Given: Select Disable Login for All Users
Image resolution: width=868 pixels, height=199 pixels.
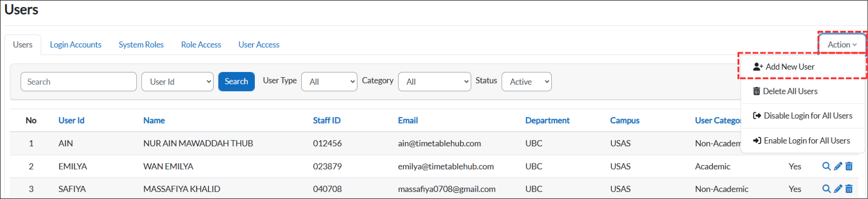Looking at the screenshot, I should [803, 116].
